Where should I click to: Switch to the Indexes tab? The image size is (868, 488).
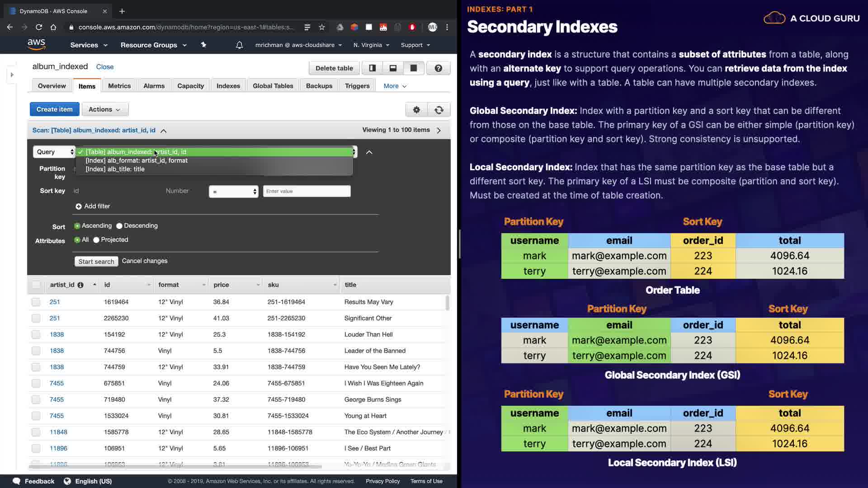click(228, 86)
